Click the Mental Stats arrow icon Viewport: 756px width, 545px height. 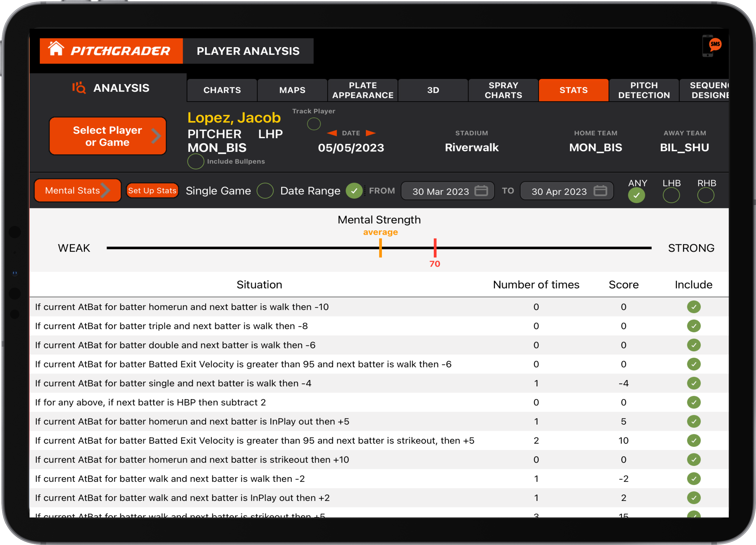point(107,190)
